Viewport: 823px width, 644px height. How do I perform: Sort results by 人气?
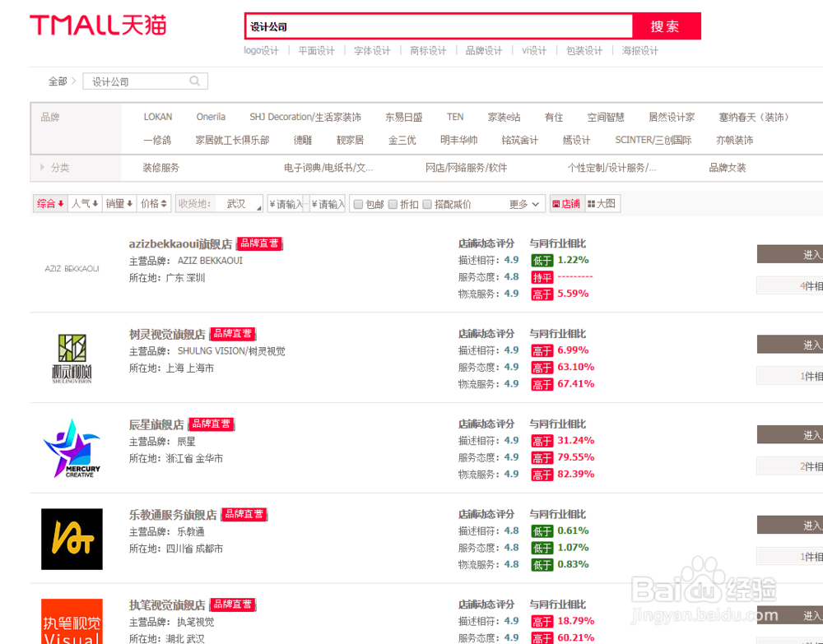[85, 203]
